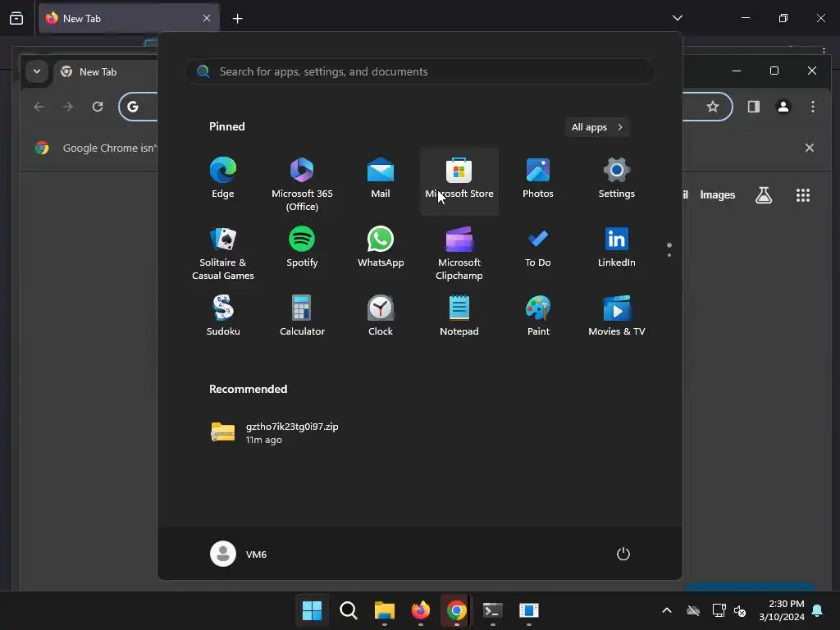Close the Firefox New Tab tab
Viewport: 840px width, 630px height.
coord(207,18)
